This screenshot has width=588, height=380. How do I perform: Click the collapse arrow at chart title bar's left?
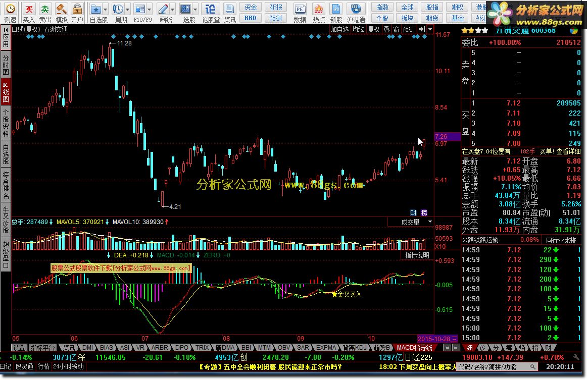tap(6, 30)
